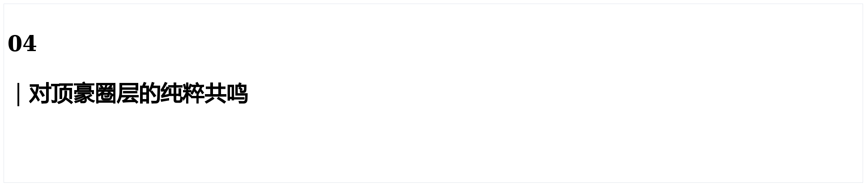Click the character "共" in the heading
The height and width of the screenshot is (186, 868).
(215, 94)
